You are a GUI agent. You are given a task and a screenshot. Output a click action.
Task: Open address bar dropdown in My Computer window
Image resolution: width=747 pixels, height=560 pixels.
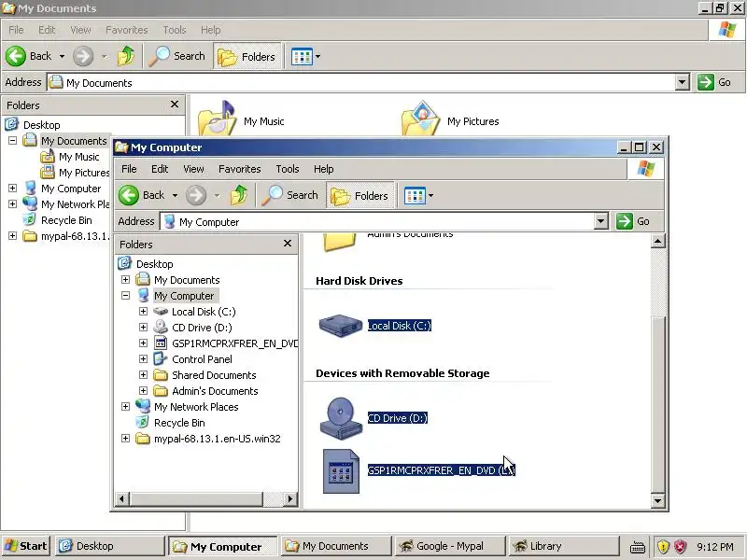(601, 221)
